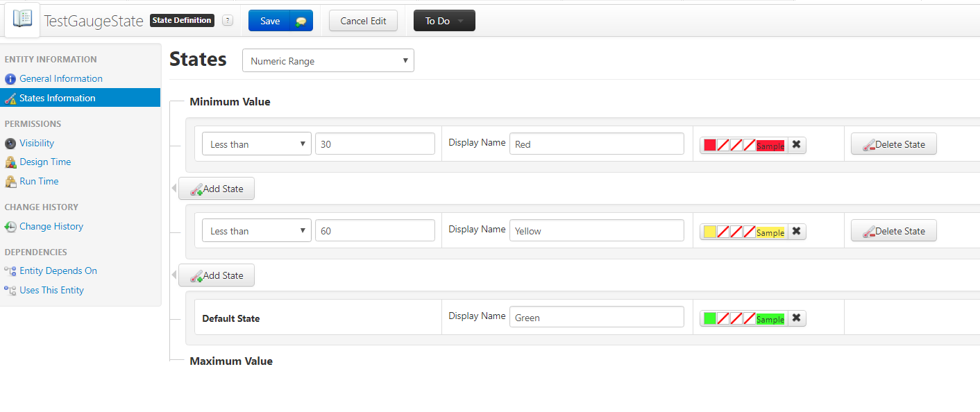Click the thermometer icon on Red's Delete State
The image size is (980, 412).
click(868, 145)
